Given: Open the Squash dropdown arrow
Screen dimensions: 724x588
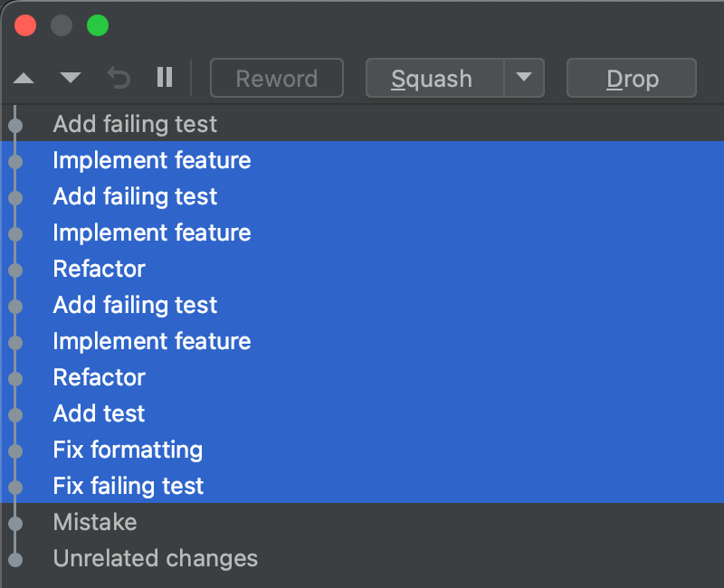Looking at the screenshot, I should 524,78.
